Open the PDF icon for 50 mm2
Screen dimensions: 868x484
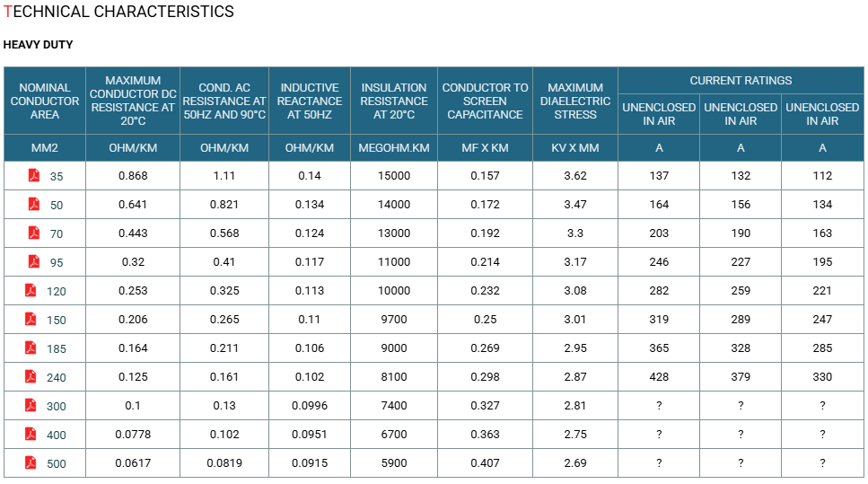34,205
